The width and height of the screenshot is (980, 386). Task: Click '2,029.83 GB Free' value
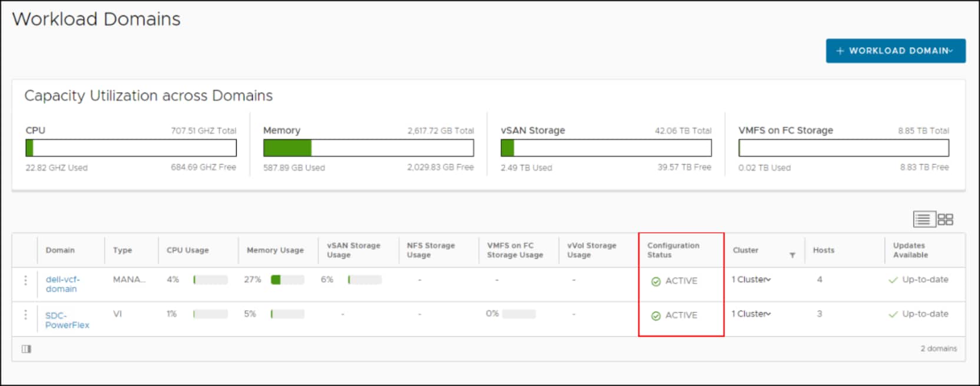441,167
